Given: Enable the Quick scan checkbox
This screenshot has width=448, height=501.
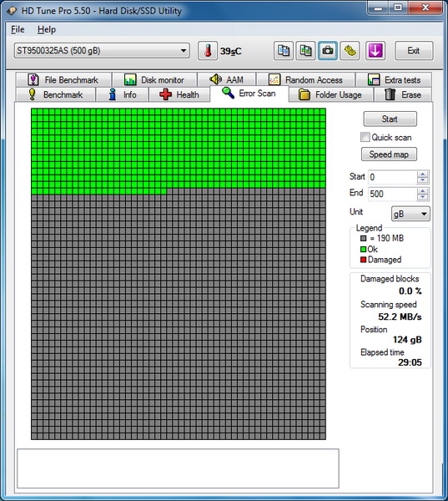Looking at the screenshot, I should pos(365,138).
